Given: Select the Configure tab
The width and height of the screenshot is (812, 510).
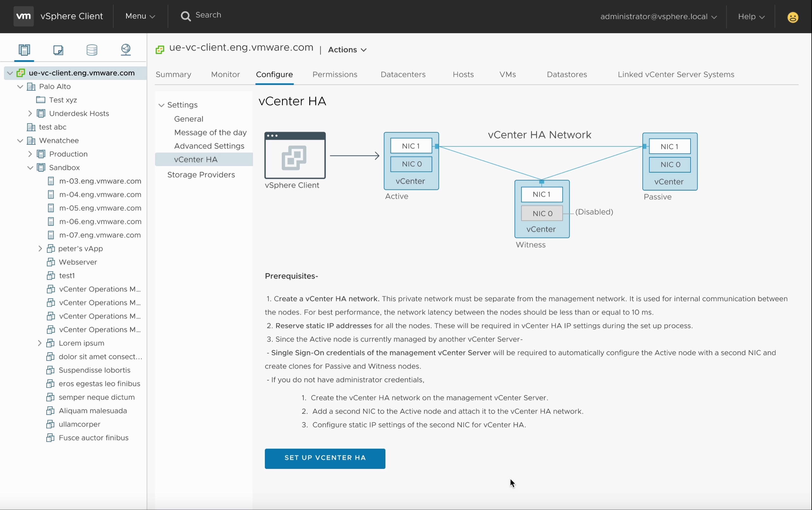Looking at the screenshot, I should point(274,74).
